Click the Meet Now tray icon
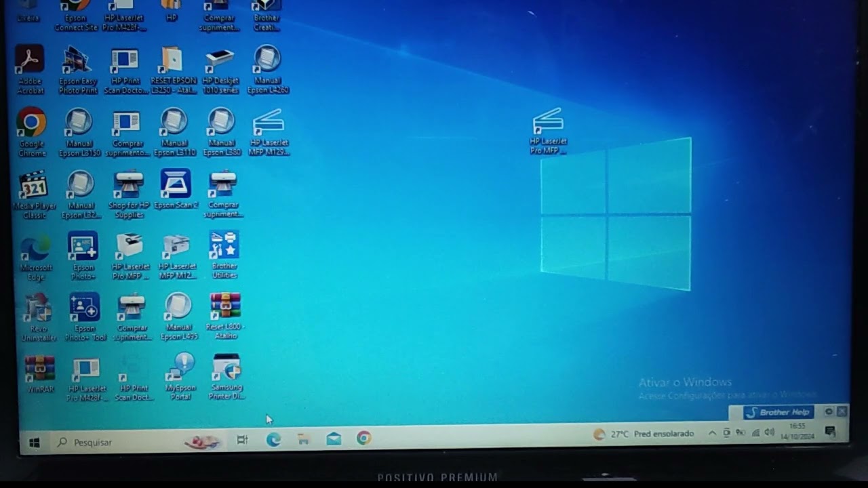 pos(726,432)
